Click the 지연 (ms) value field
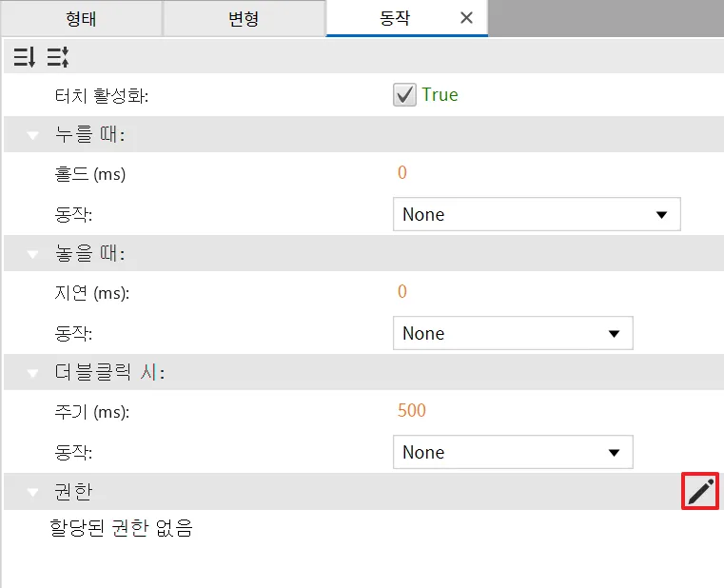 coord(402,292)
